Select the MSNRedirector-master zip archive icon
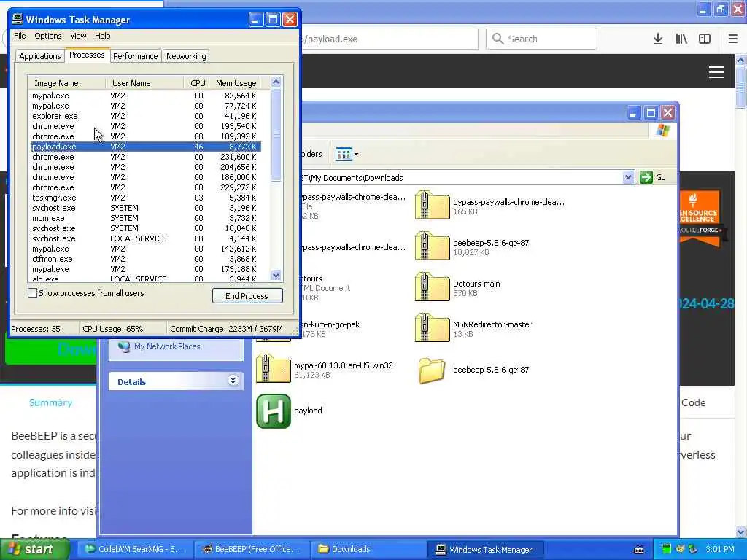Image resolution: width=747 pixels, height=560 pixels. 432,328
